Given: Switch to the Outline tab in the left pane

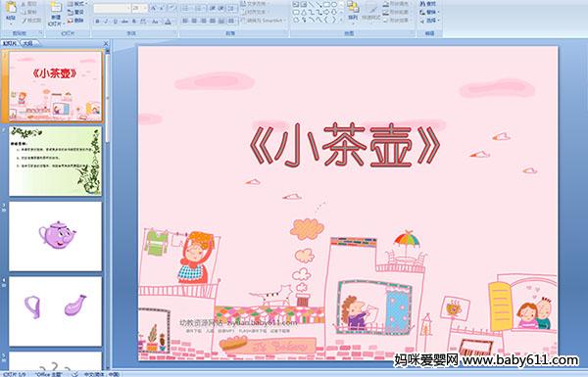Looking at the screenshot, I should pos(27,43).
